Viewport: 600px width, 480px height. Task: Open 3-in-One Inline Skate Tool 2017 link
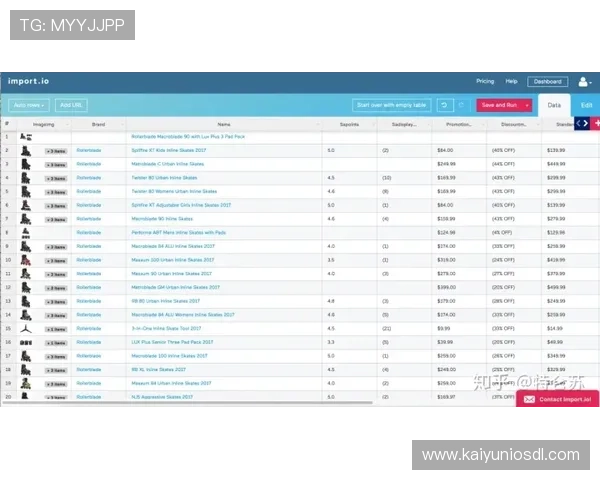(x=166, y=328)
